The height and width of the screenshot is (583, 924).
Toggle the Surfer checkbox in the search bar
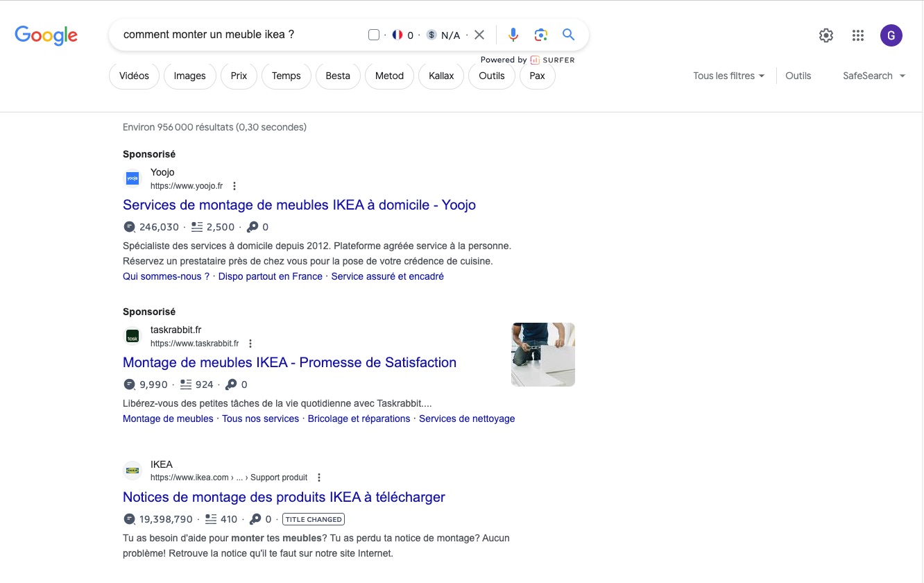tap(374, 35)
